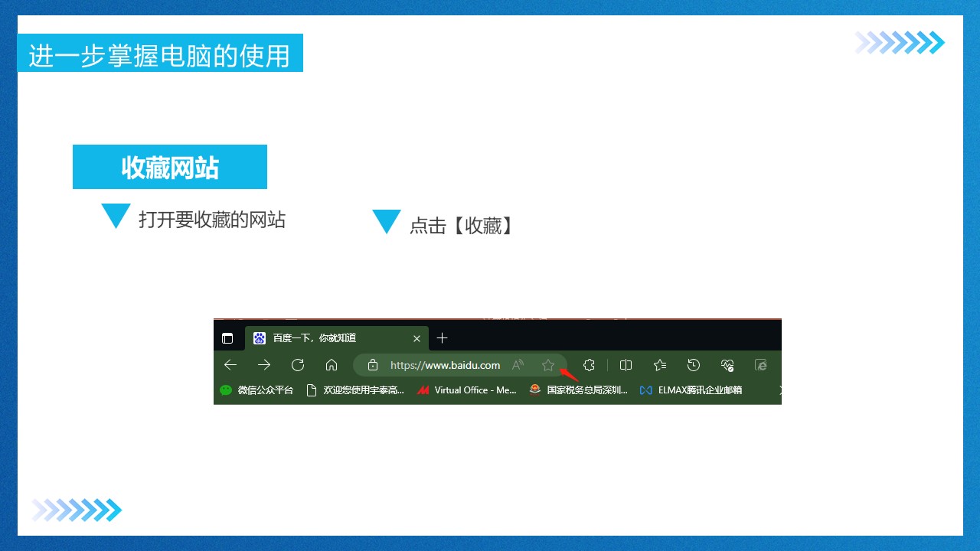Open browser history clock icon
This screenshot has width=980, height=551.
click(694, 365)
